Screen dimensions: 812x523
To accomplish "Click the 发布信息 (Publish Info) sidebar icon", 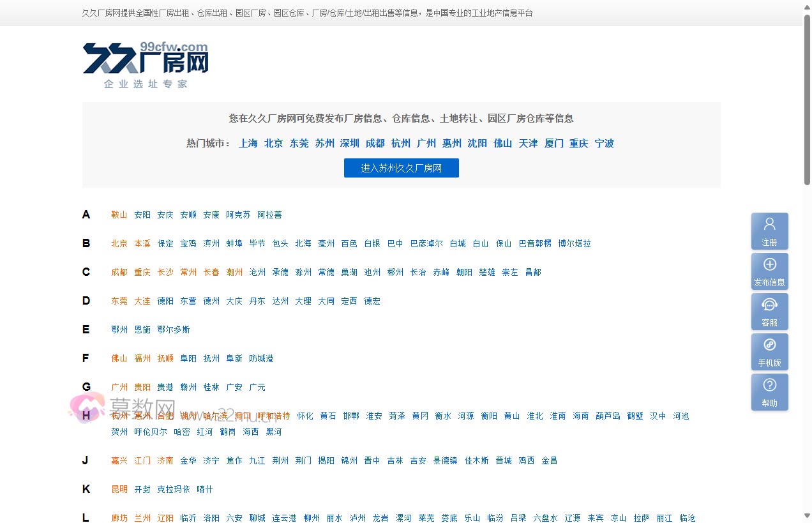I will pos(769,271).
